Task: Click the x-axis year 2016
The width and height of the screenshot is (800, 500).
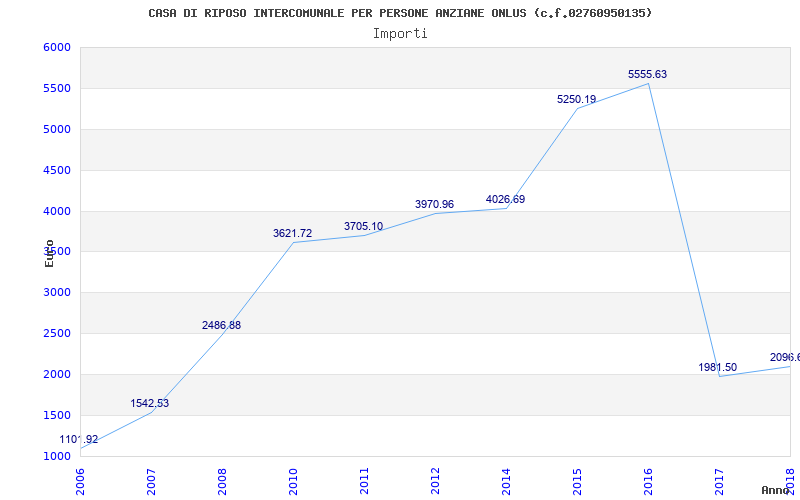Action: (648, 481)
